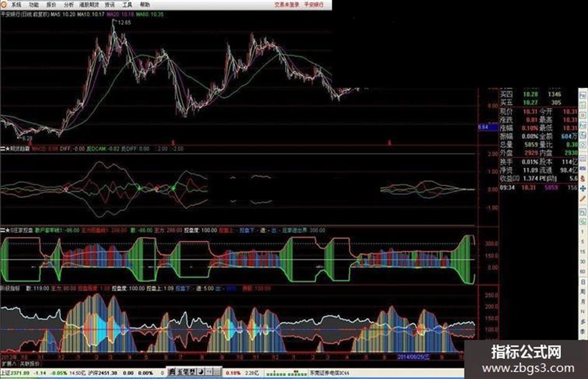Click the 平安银行(日线 前复权) chart title
The image size is (588, 379).
tap(25, 14)
